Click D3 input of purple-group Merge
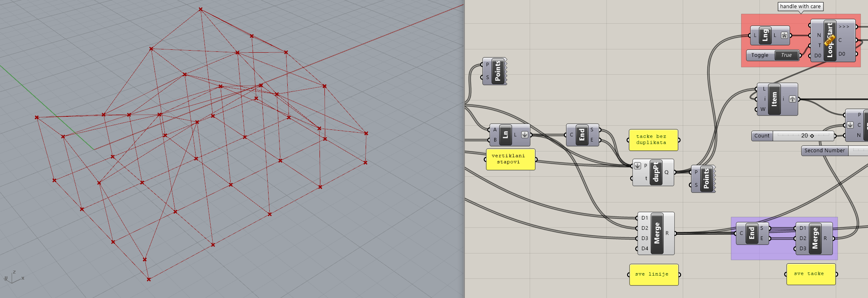The width and height of the screenshot is (868, 298). (x=803, y=249)
